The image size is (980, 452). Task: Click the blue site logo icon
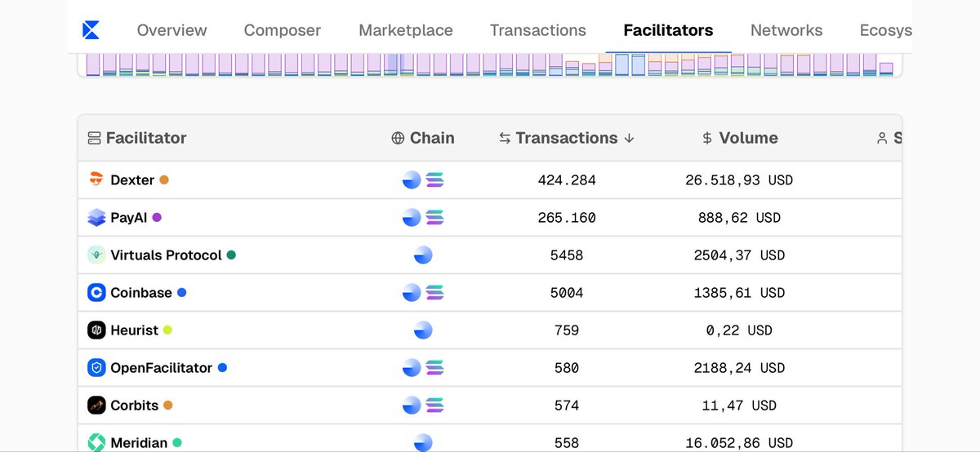91,31
